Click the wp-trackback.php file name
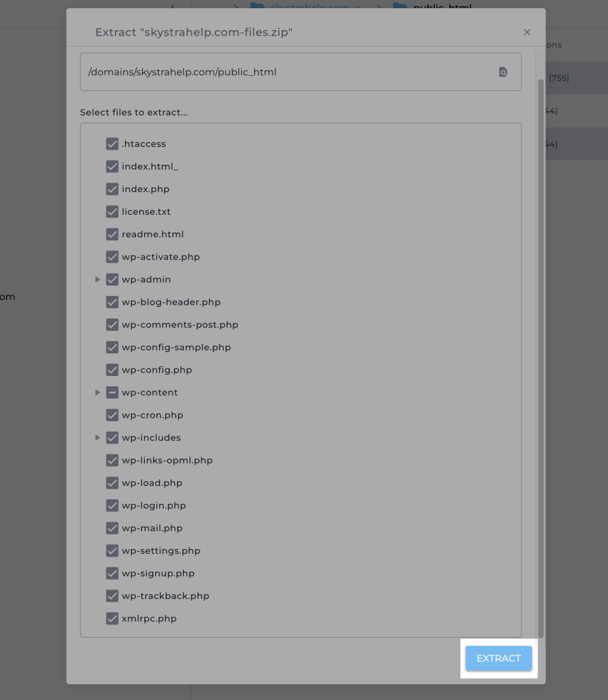Screen dimensions: 608x700 click(165, 596)
